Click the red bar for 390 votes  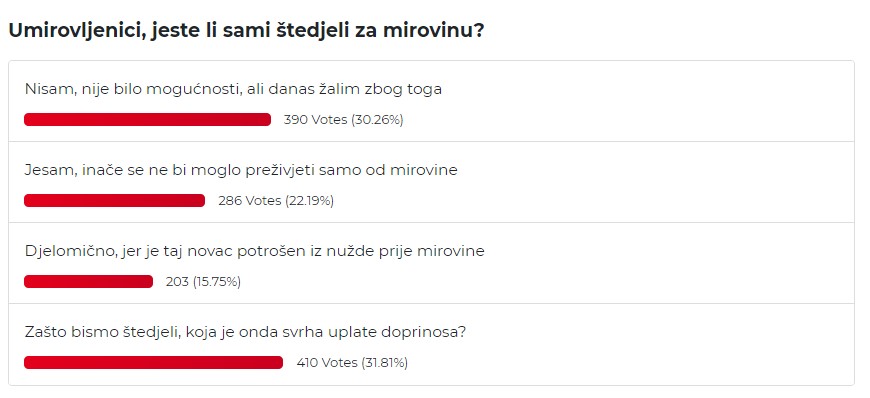pyautogui.click(x=148, y=120)
